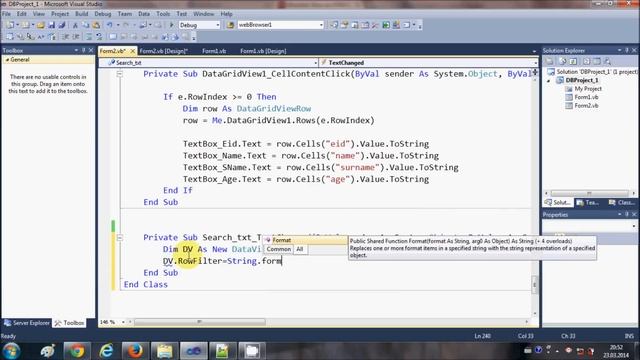
Task: Toggle Show All Files in Solution Explorer
Action: pyautogui.click(x=562, y=62)
